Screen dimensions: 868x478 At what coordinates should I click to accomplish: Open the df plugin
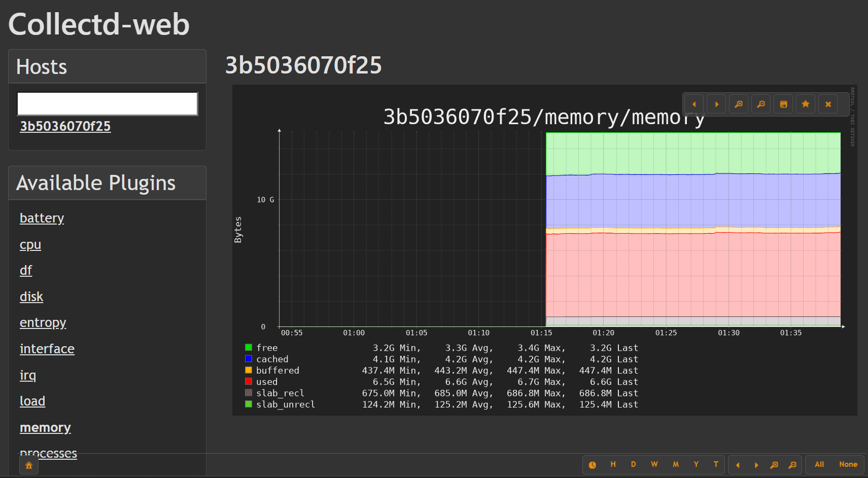tap(26, 270)
